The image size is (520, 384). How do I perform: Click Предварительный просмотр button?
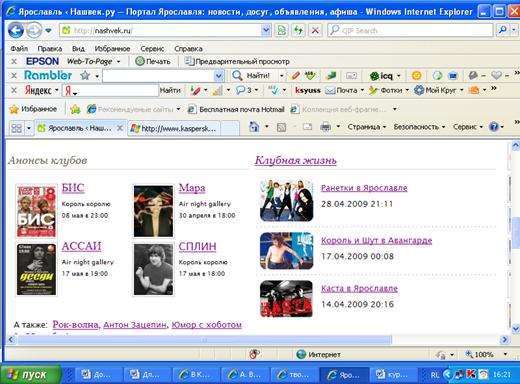point(237,61)
